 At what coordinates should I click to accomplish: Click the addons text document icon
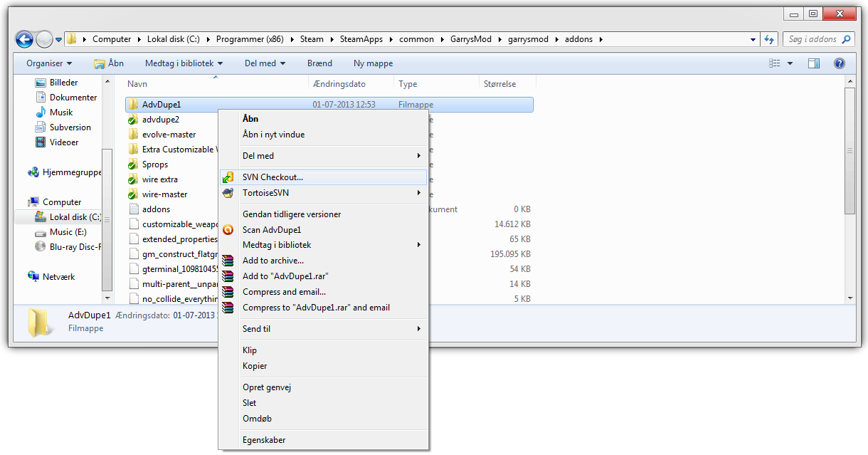[x=133, y=209]
